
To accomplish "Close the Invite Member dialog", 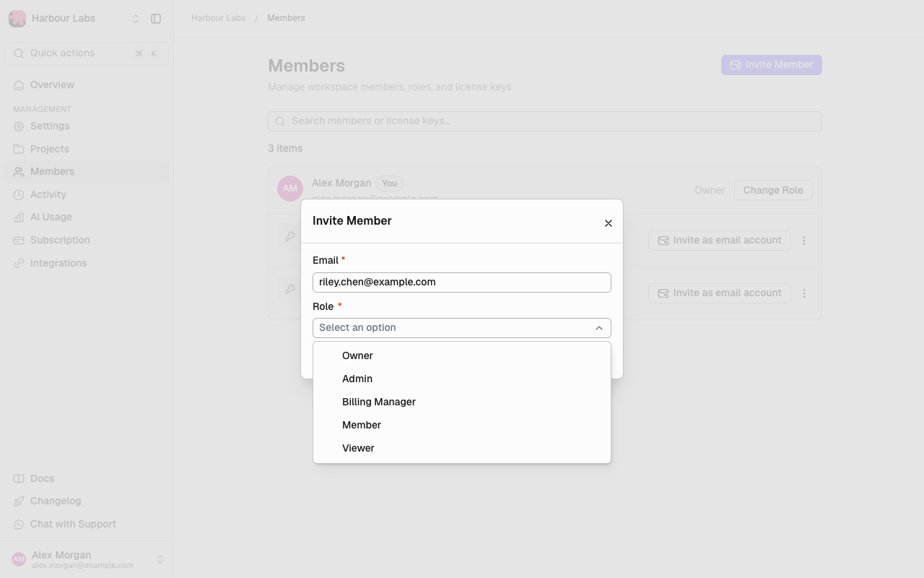I will (609, 223).
